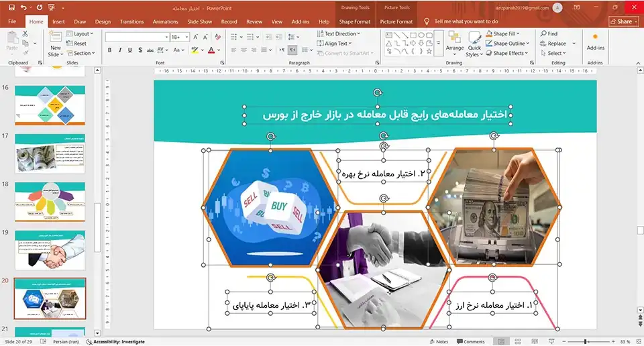Click Accessibility: Investigate in status bar
The width and height of the screenshot is (644, 346).
coord(115,341)
